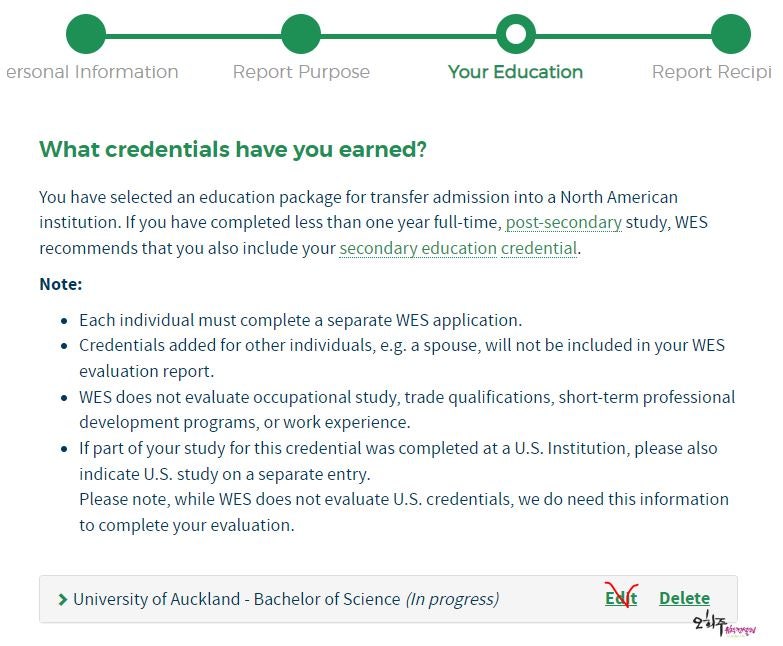Open the Personal Information step label
The image size is (783, 646).
[92, 72]
